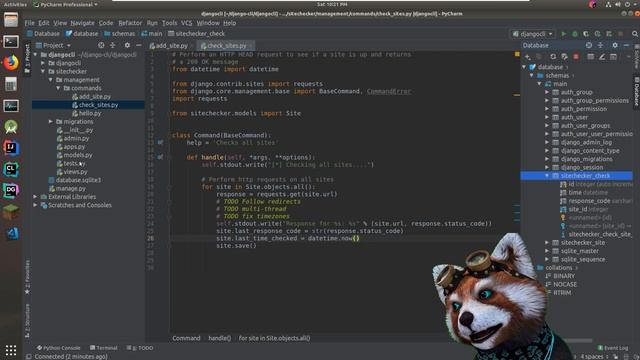
Task: Toggle the 1: Project side tool button
Action: point(27,59)
